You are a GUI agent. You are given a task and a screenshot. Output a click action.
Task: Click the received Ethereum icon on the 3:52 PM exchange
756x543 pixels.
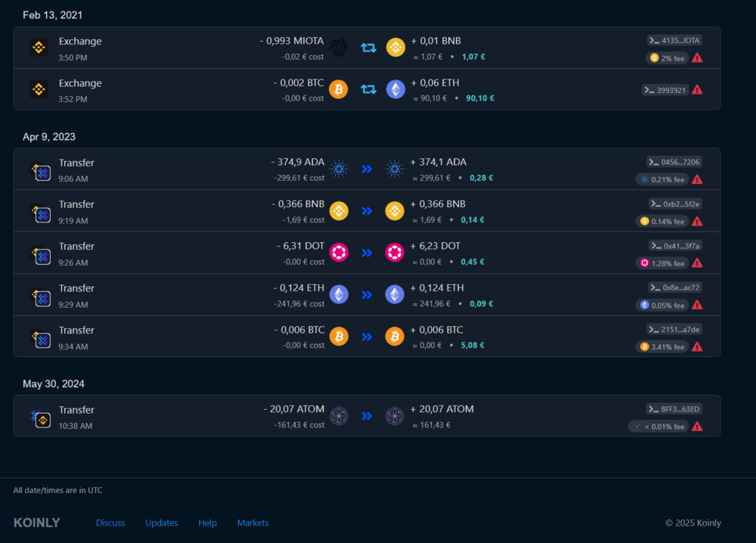(396, 89)
